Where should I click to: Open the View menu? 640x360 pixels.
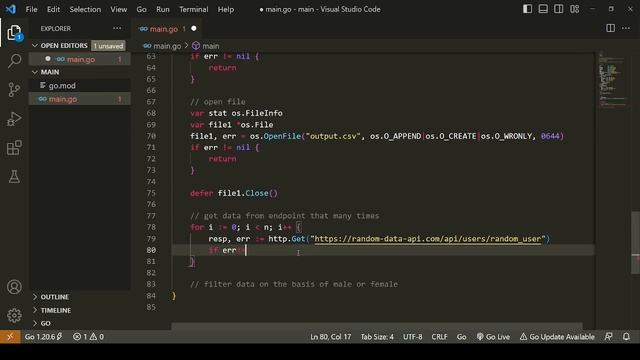[118, 9]
